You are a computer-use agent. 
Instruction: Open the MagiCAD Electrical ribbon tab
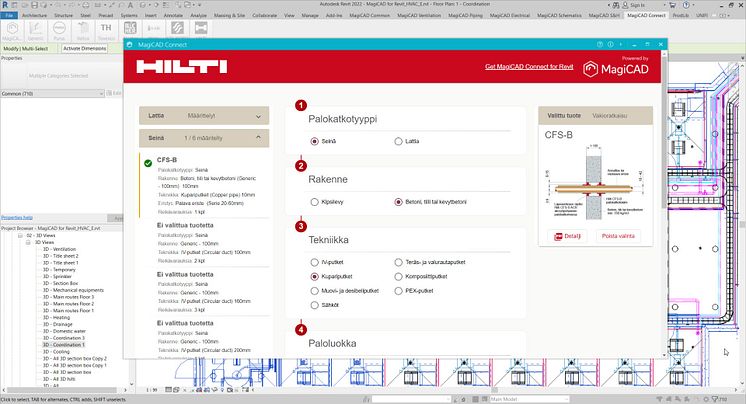tap(510, 15)
